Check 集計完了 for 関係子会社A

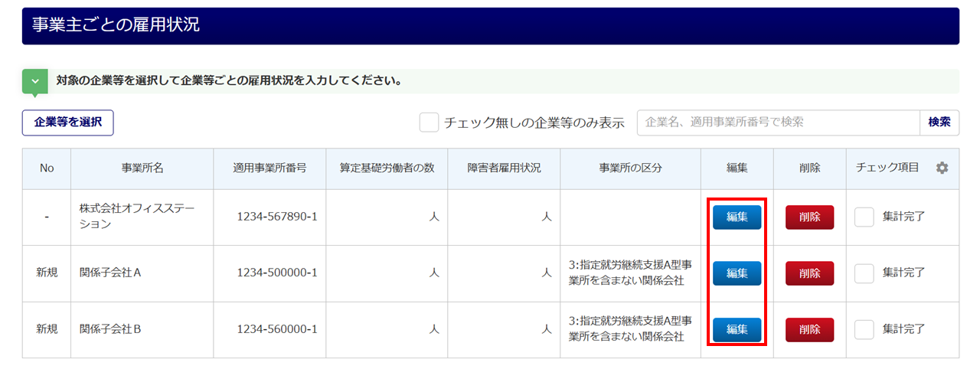pos(864,273)
